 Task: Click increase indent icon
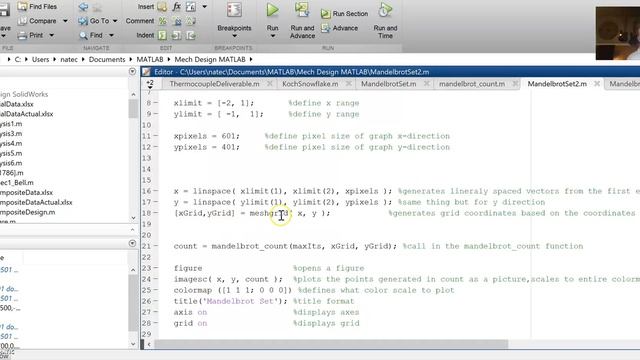[176, 36]
